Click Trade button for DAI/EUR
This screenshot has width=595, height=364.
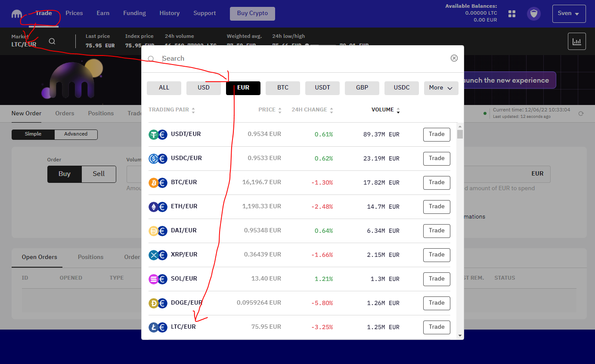click(x=437, y=231)
